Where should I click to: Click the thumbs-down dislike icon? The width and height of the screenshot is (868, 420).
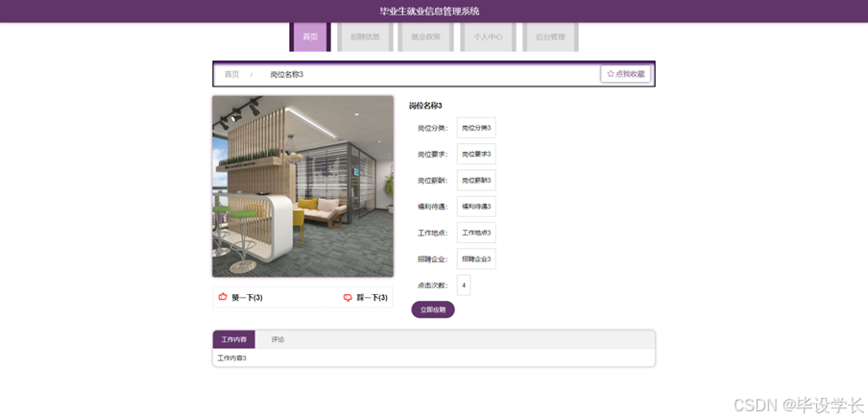tap(348, 298)
